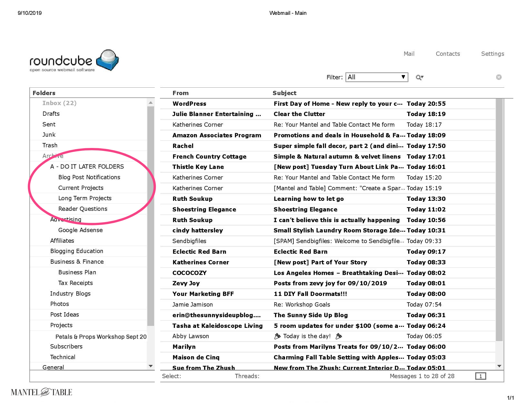Viewport: 532px width, 411px height.
Task: Click the reset search X icon
Action: click(499, 77)
